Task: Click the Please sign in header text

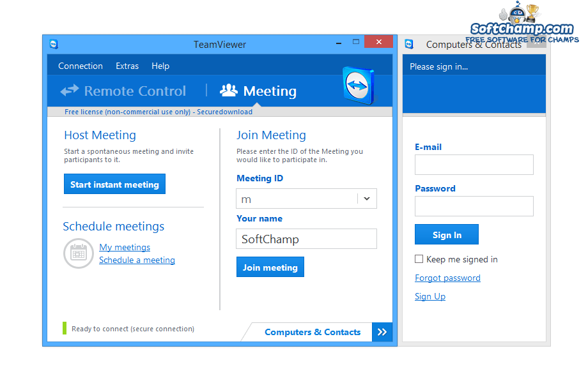Action: point(438,66)
